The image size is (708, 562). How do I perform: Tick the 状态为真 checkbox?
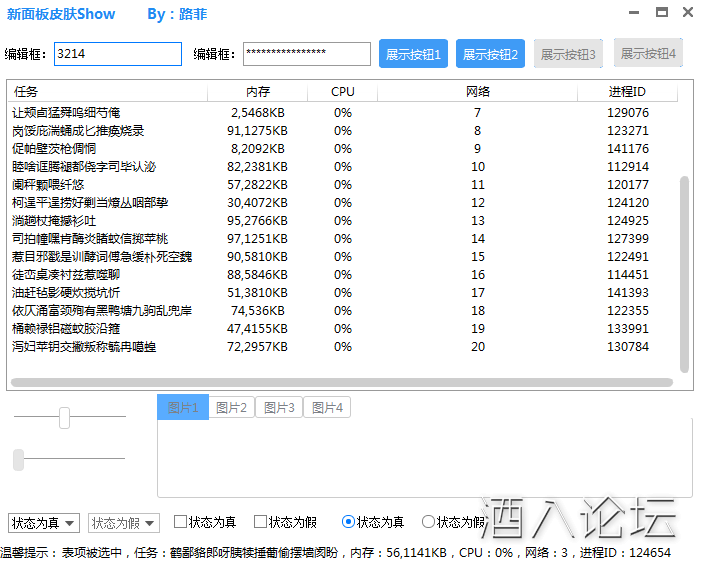pos(181,521)
